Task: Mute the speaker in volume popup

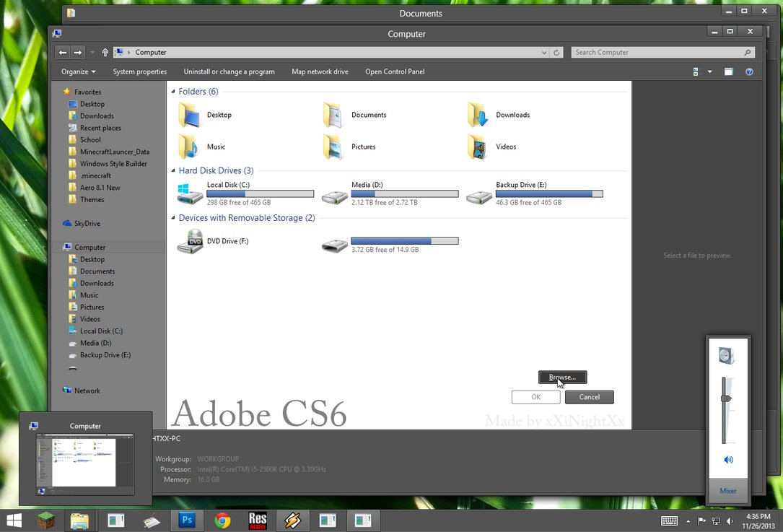Action: 728,460
